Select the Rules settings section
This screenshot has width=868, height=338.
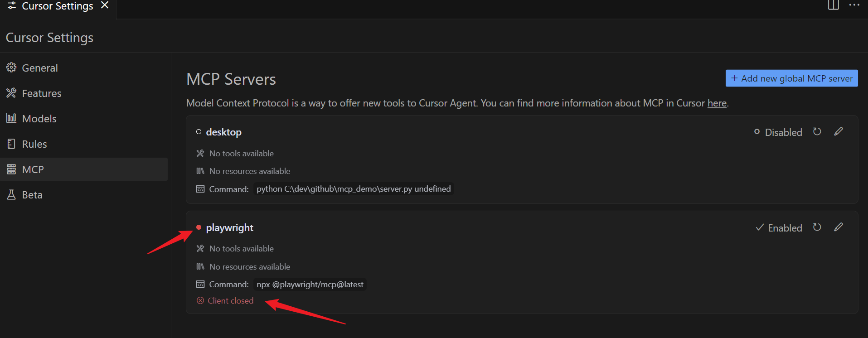point(34,144)
